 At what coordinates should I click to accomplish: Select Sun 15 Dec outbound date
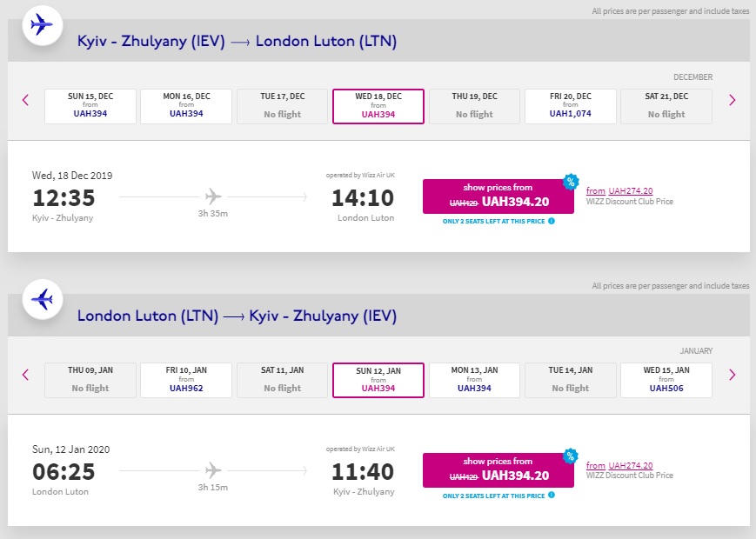point(90,106)
